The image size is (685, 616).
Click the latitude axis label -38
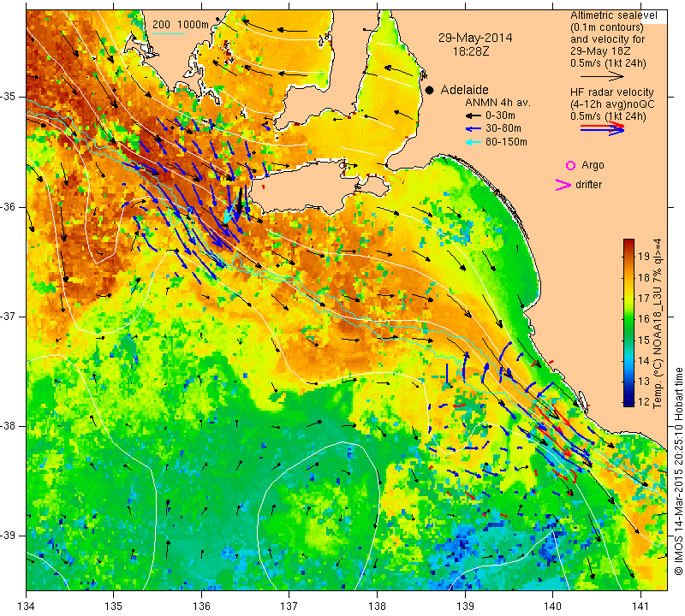tap(9, 426)
